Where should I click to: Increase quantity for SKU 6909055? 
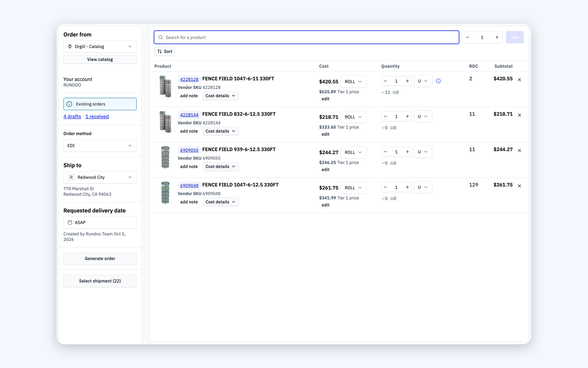point(407,152)
